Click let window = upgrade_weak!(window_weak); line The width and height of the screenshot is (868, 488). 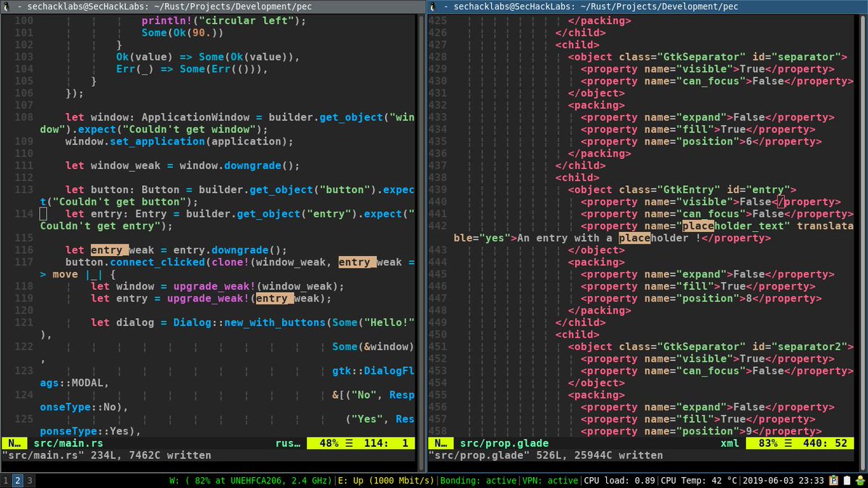tap(218, 286)
